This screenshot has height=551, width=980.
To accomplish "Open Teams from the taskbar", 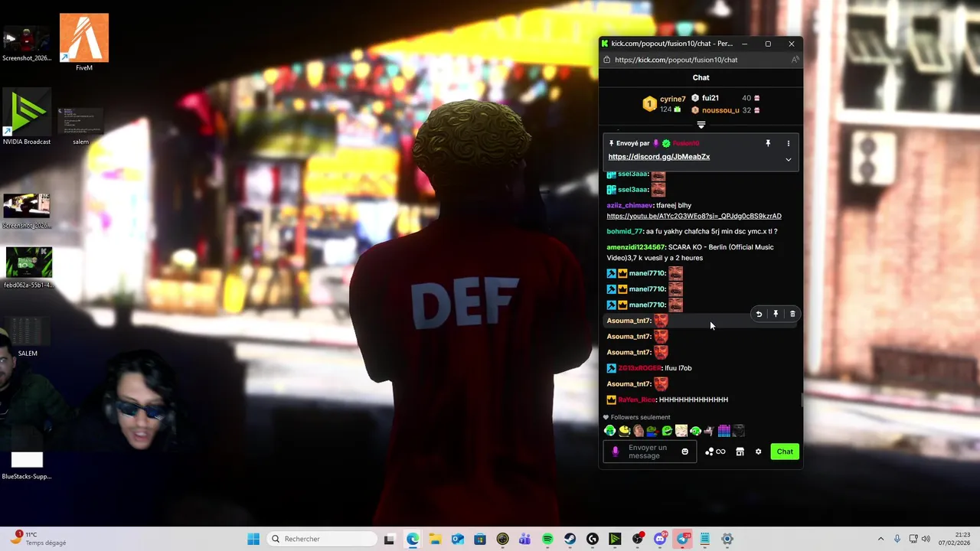I will coord(524,539).
